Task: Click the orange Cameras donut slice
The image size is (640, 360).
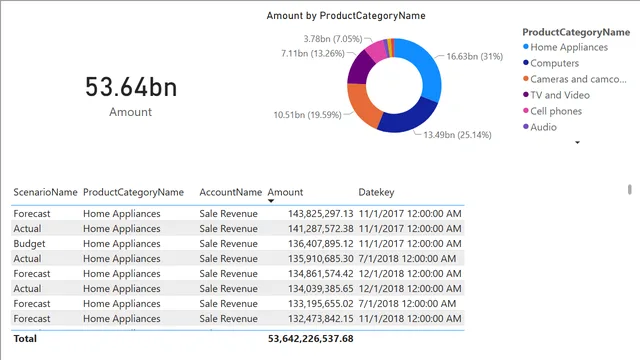Action: click(x=362, y=104)
